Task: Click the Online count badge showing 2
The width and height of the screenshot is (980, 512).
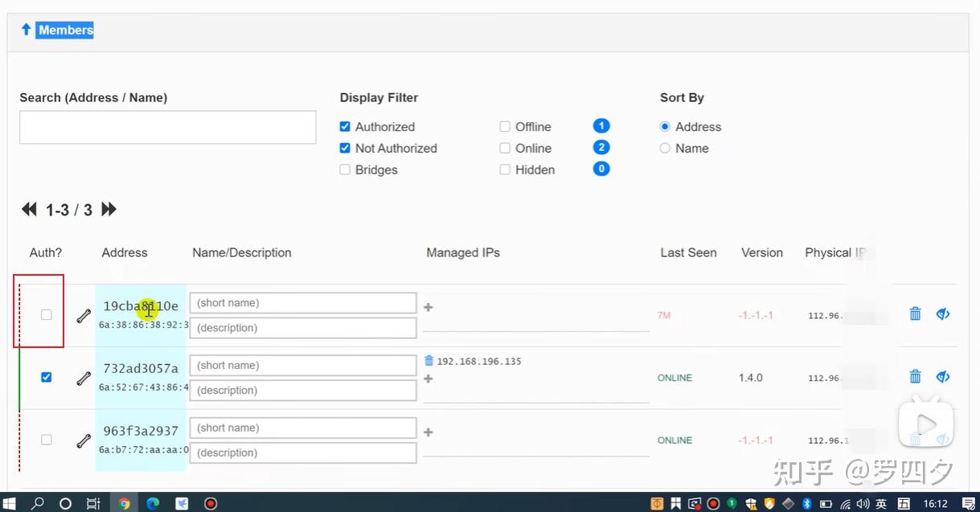Action: (x=601, y=147)
